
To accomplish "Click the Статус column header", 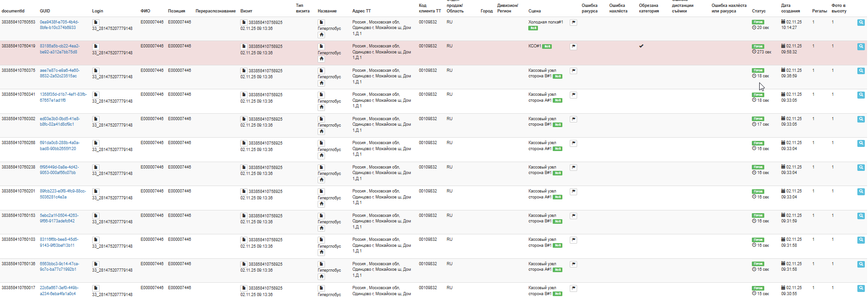I will pyautogui.click(x=758, y=11).
